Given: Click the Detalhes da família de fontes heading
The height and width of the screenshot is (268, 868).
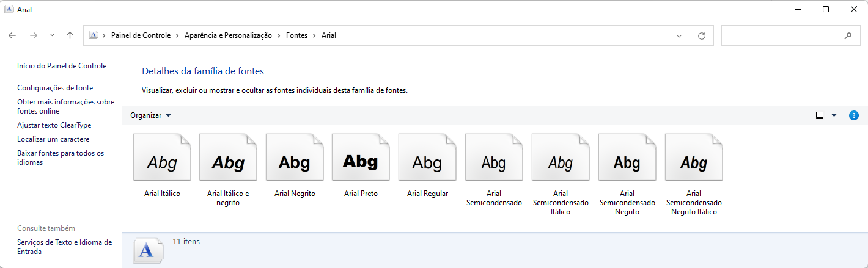Looking at the screenshot, I should pos(203,71).
